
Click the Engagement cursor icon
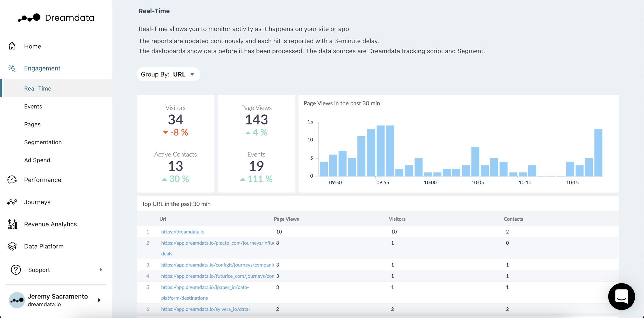(x=12, y=68)
